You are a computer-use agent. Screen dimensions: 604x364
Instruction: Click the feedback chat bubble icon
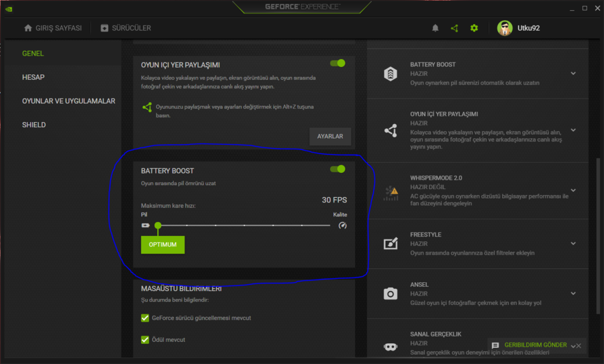click(495, 345)
